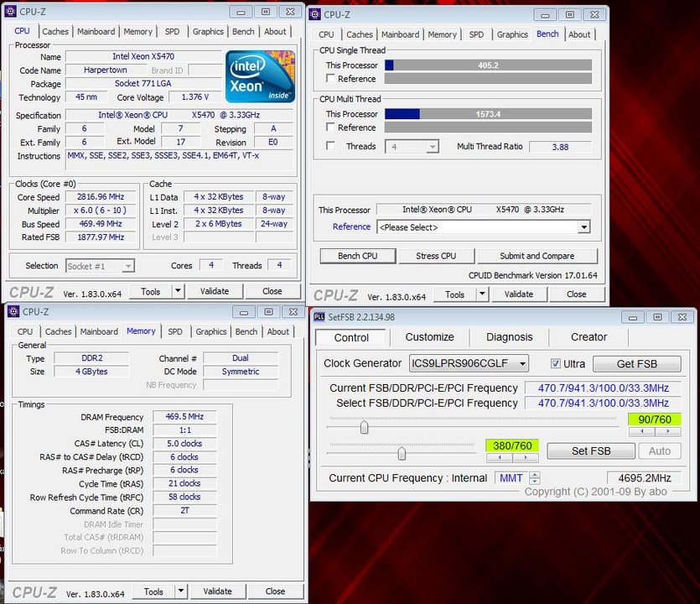This screenshot has width=700, height=604.
Task: Click the Core Voltage 1.376 V value
Action: click(x=195, y=97)
